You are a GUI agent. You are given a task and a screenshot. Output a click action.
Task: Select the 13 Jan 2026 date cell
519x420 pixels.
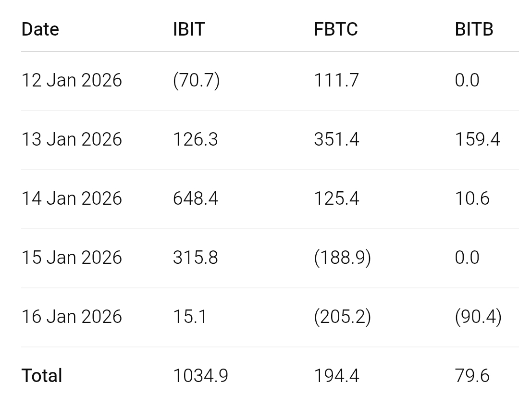pos(72,139)
